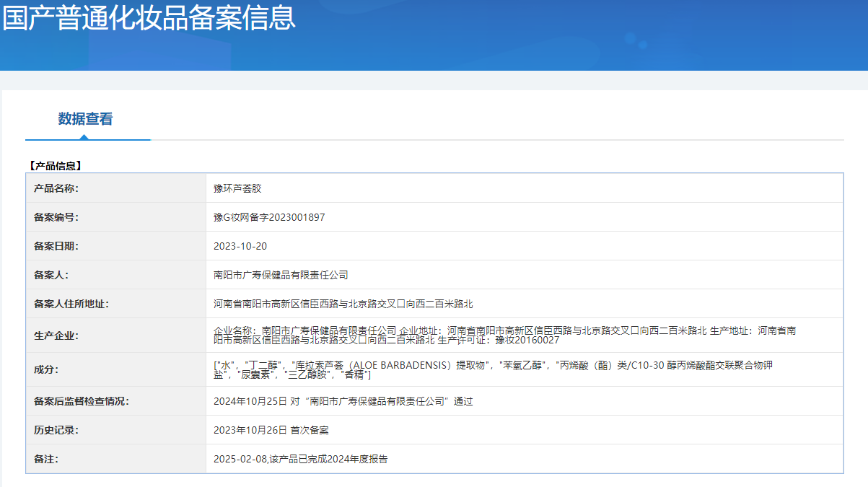Click the 【产品信息】 section header

point(55,165)
